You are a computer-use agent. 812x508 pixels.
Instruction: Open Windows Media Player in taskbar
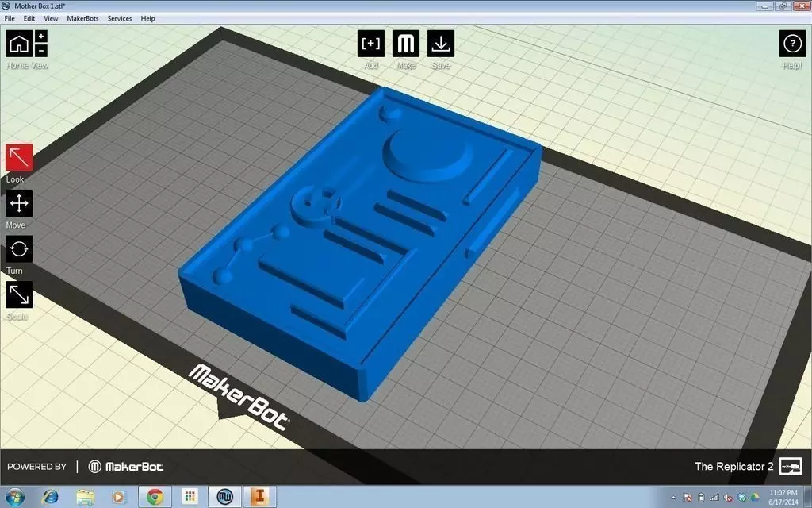(x=119, y=497)
